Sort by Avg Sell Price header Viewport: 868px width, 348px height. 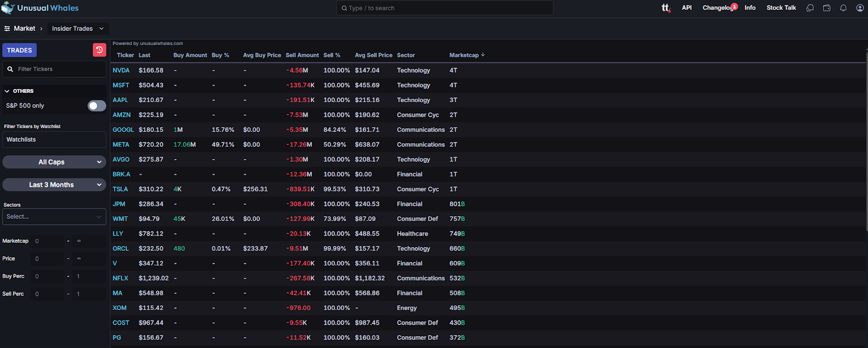(373, 55)
